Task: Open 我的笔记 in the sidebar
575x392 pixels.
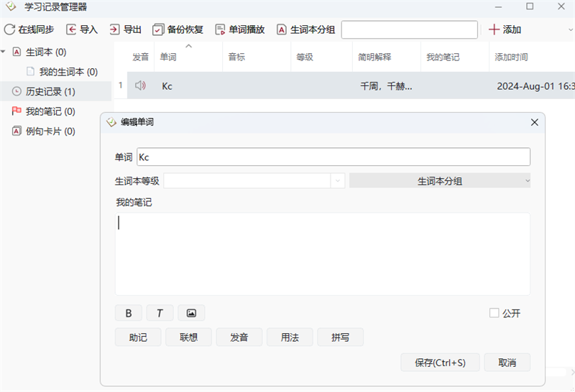Action: (x=50, y=111)
